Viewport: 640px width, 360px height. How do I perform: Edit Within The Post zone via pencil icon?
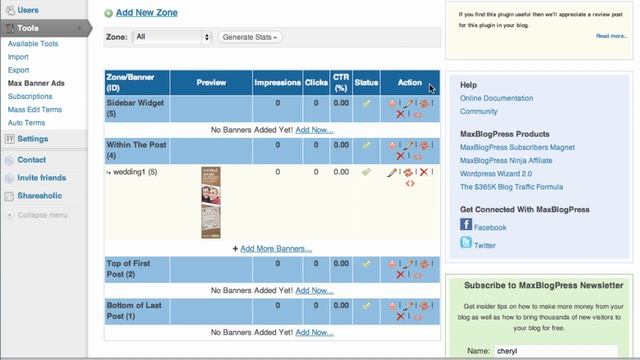click(408, 145)
